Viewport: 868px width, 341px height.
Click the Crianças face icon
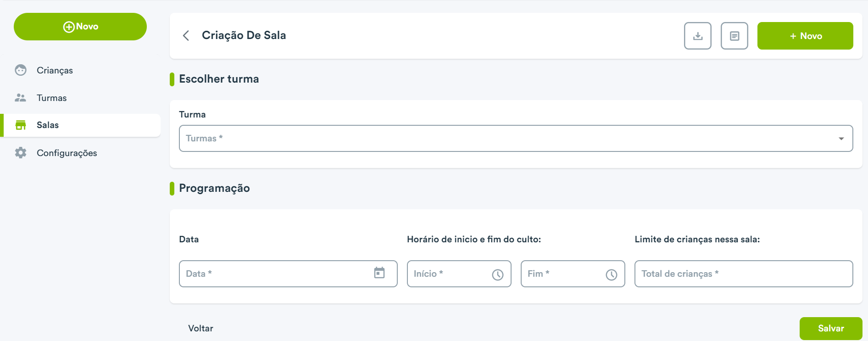(x=21, y=70)
